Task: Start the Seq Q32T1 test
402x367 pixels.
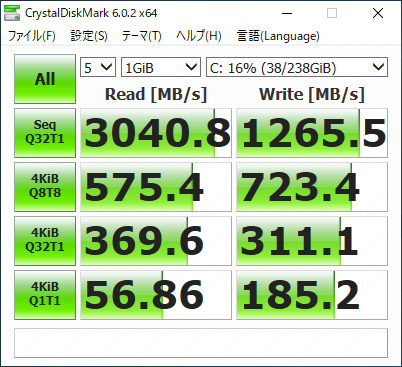Action: coord(45,133)
